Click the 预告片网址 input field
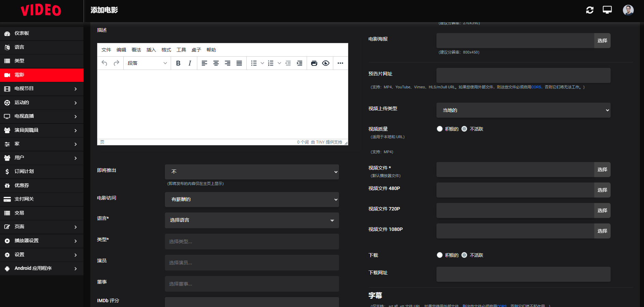 [x=523, y=75]
